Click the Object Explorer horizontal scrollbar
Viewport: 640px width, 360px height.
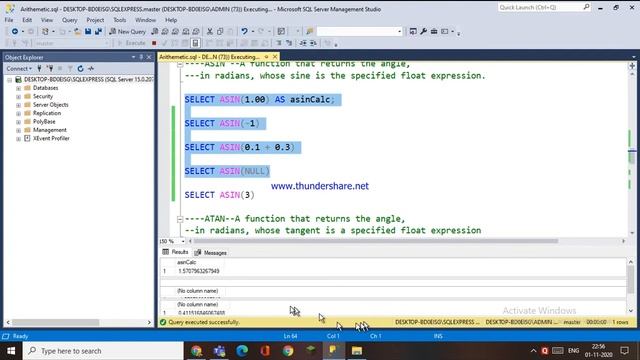click(55, 322)
